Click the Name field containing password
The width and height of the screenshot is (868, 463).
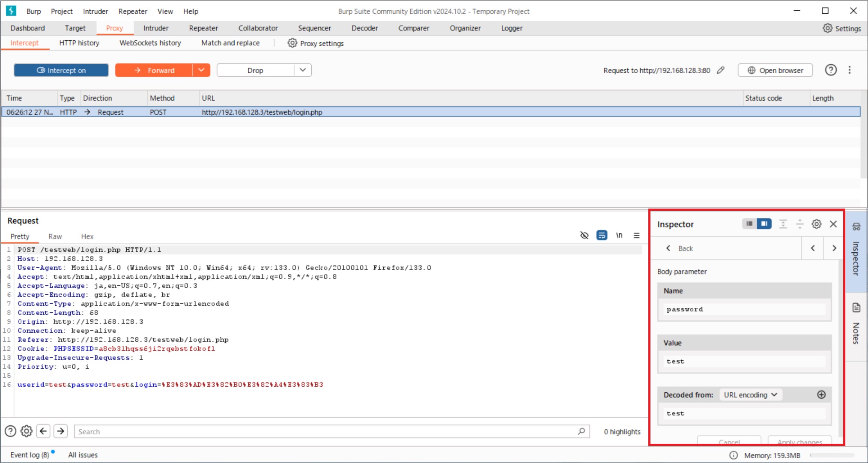tap(744, 309)
